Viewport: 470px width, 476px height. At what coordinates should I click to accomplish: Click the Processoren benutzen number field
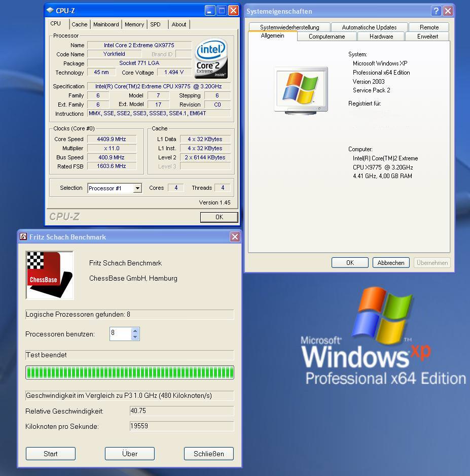(x=120, y=334)
